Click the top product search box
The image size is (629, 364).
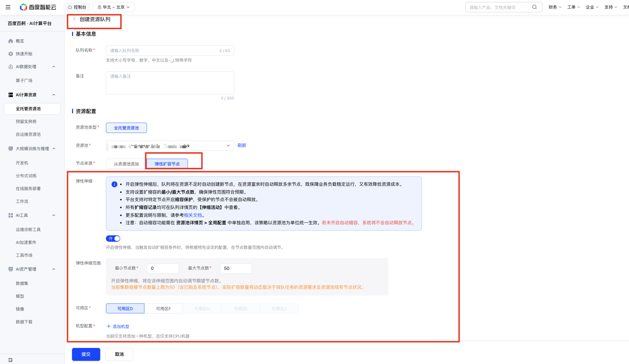[x=503, y=7]
